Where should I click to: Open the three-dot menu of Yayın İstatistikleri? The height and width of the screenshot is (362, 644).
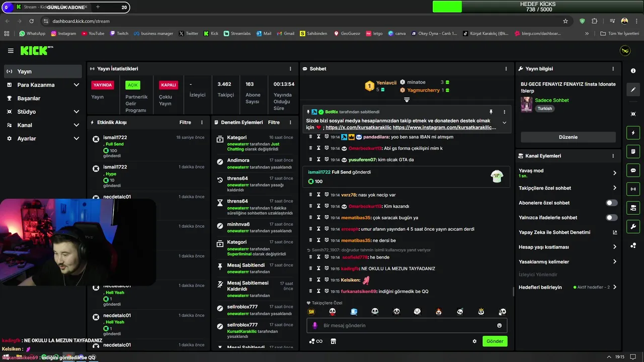[x=290, y=69]
